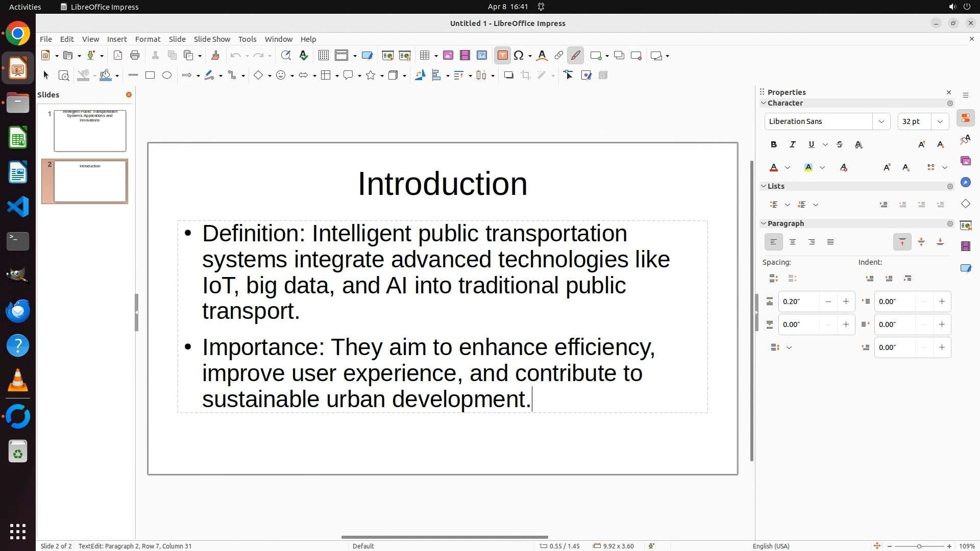Open VLC from the Ubuntu dock

pyautogui.click(x=18, y=381)
